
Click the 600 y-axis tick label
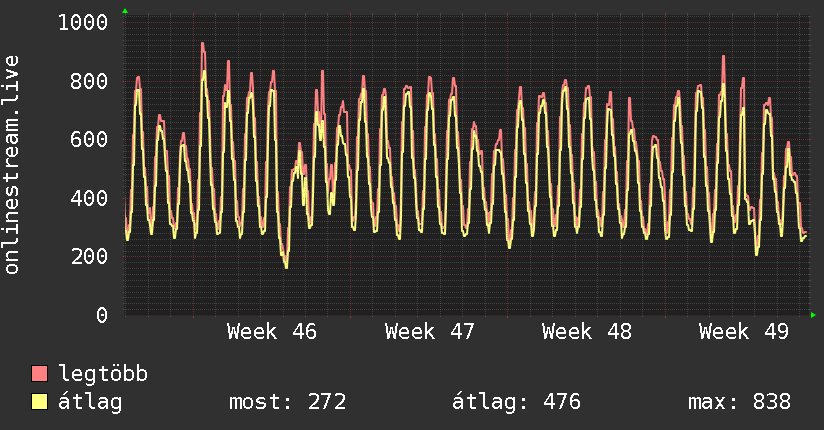89,139
